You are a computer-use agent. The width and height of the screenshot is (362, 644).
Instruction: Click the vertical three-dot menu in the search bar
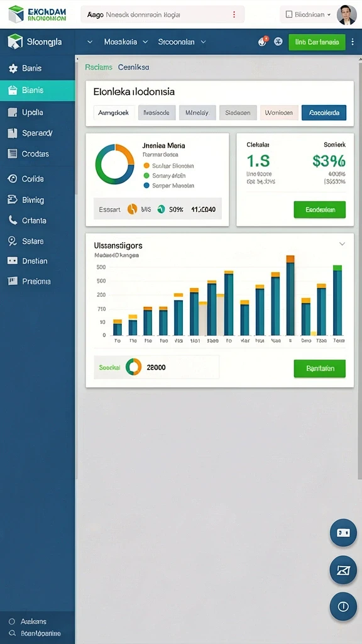(234, 14)
